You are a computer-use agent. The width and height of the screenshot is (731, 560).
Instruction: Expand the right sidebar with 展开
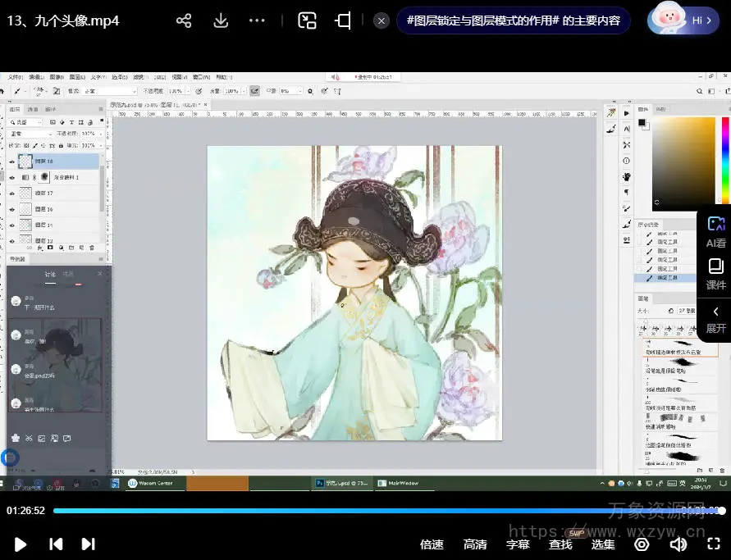click(x=715, y=319)
